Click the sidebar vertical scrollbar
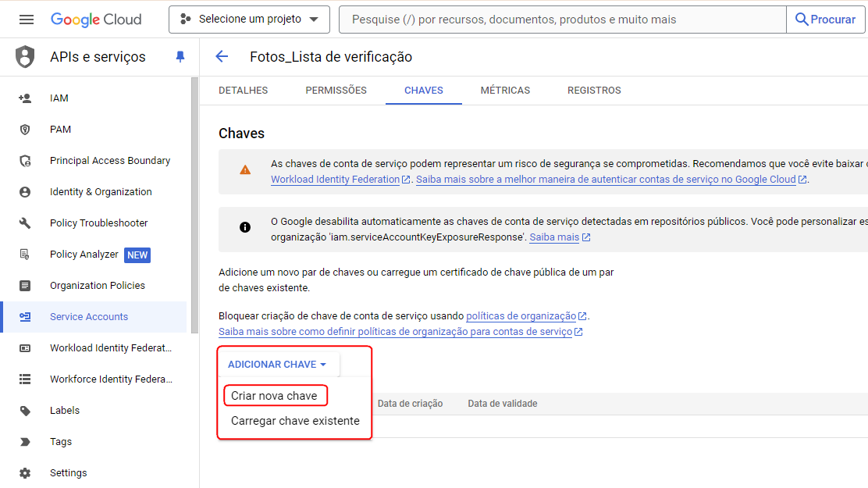Image resolution: width=868 pixels, height=488 pixels. click(x=194, y=205)
